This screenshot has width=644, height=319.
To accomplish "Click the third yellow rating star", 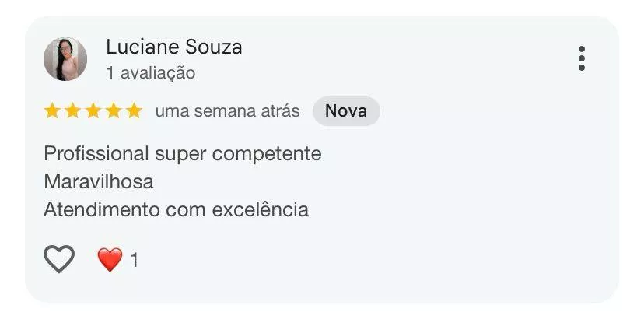I will click(x=93, y=111).
